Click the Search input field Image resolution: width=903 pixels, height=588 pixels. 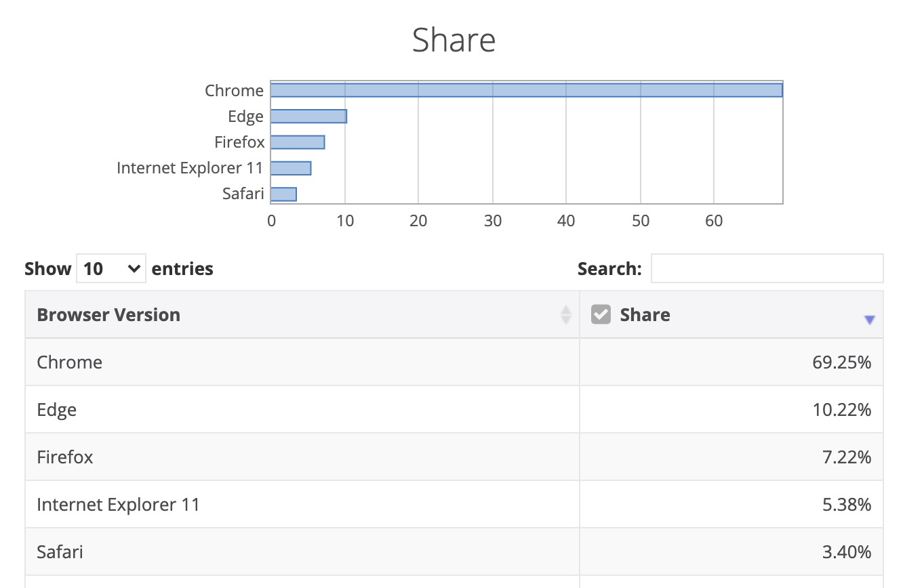[x=767, y=268]
